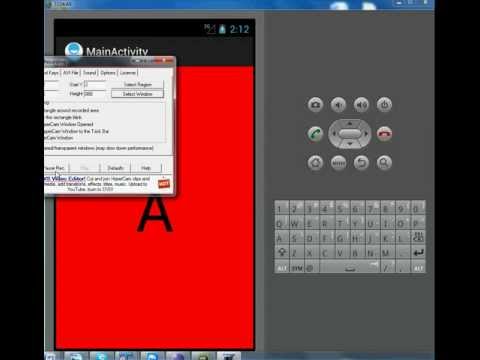Click the signal icon in Android status bar
This screenshot has height=360, width=480.
tap(210, 29)
